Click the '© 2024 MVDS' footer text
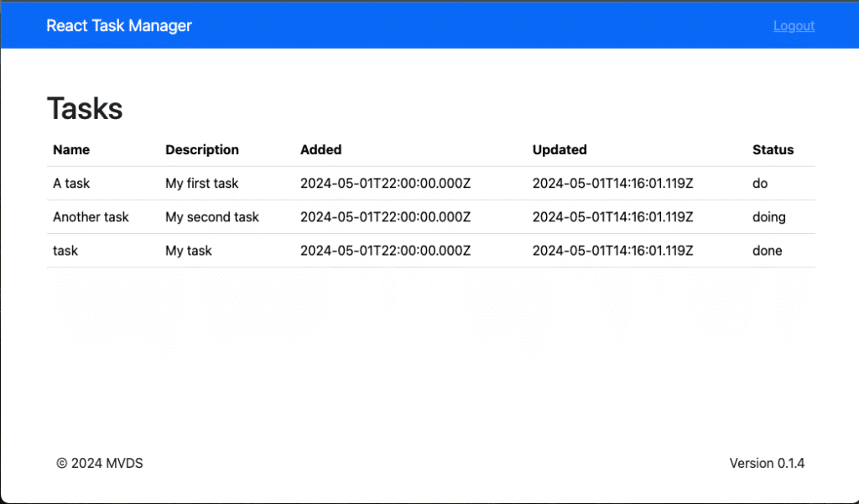 coord(99,464)
